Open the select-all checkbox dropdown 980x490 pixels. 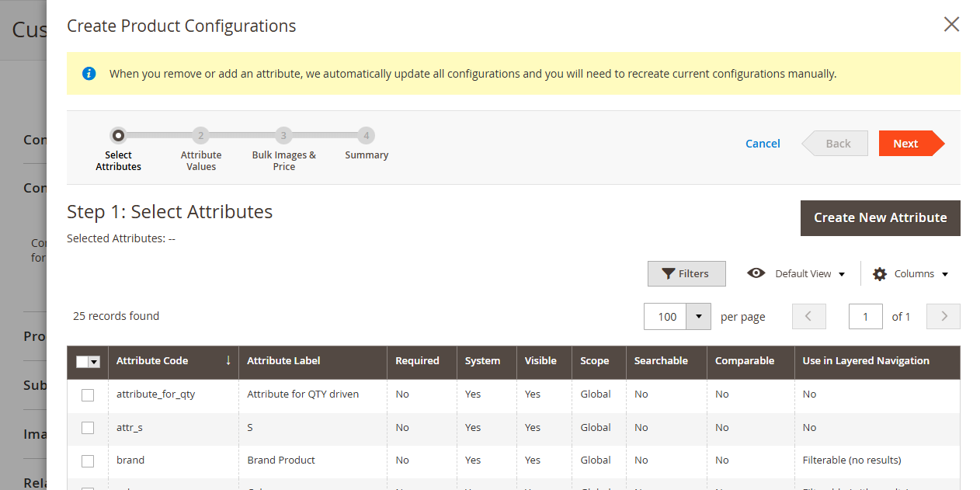95,362
